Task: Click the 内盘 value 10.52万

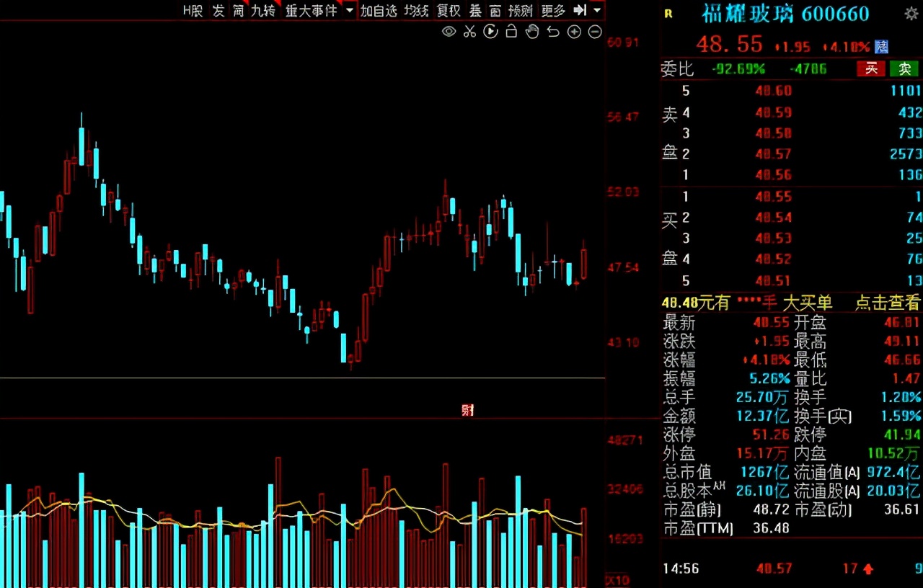Action: pos(894,453)
